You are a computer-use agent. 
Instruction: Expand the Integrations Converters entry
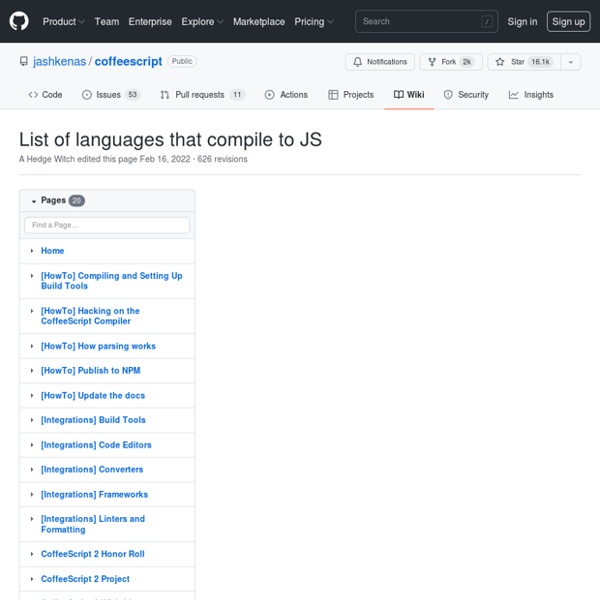32,469
